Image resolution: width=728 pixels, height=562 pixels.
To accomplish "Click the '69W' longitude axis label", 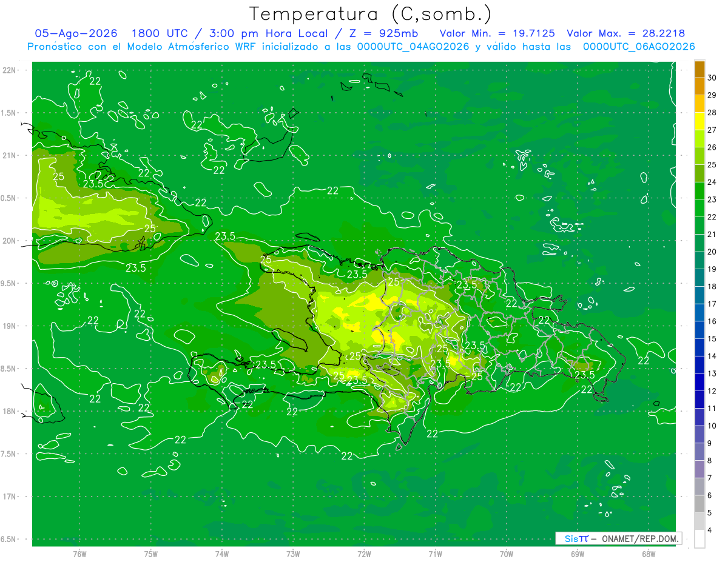I will [578, 554].
